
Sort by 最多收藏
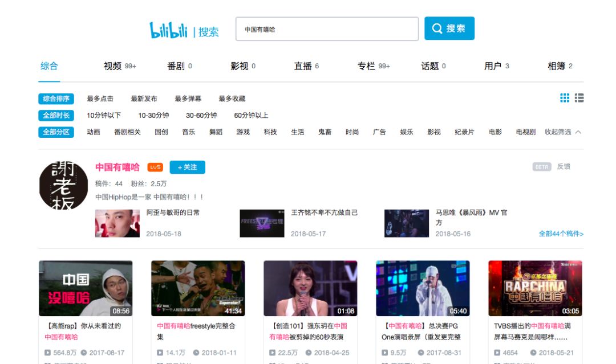coord(232,99)
